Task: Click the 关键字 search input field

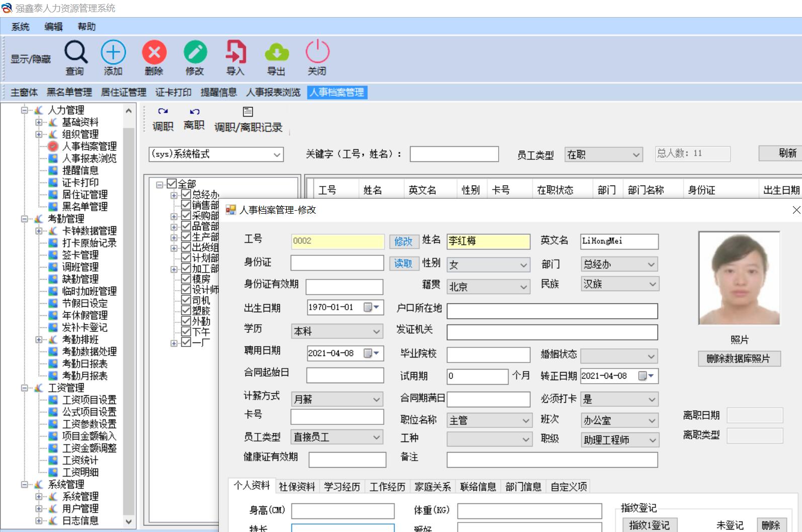Action: tap(454, 154)
